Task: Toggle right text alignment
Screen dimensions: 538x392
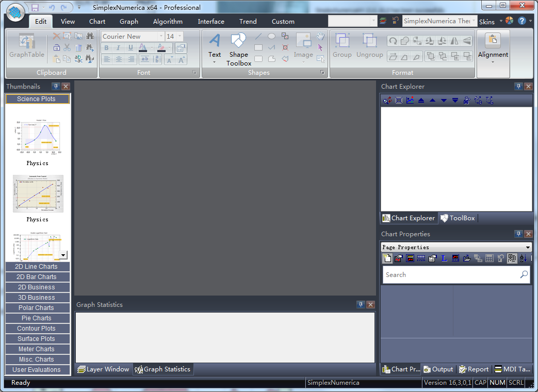Action: [131, 59]
